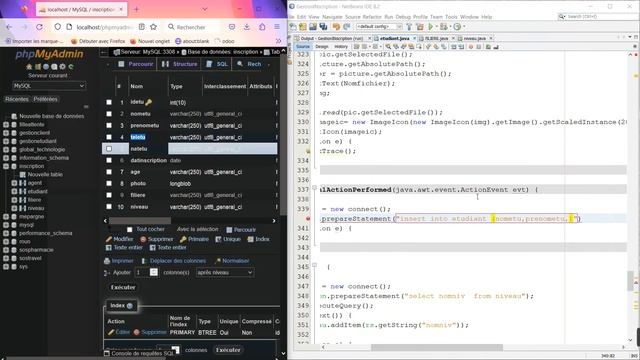640x360 pixels.
Task: Click the green reload navigation icon in phpMyAdmin
Action: point(71,67)
